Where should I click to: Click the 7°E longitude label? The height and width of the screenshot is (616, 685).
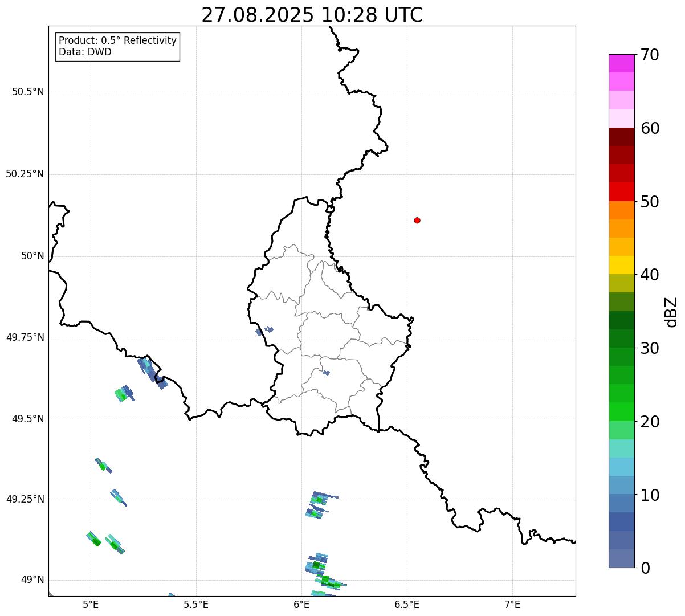coord(513,604)
